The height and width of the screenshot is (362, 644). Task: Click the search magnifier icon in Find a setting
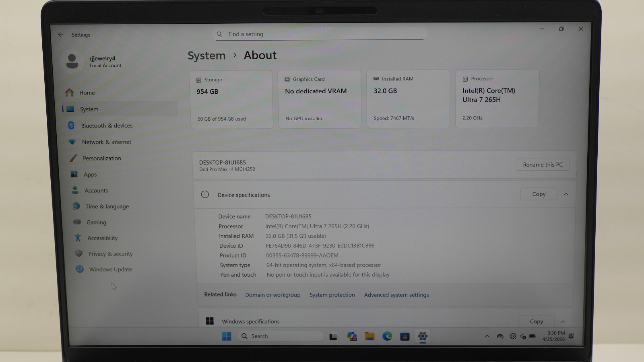click(x=219, y=34)
